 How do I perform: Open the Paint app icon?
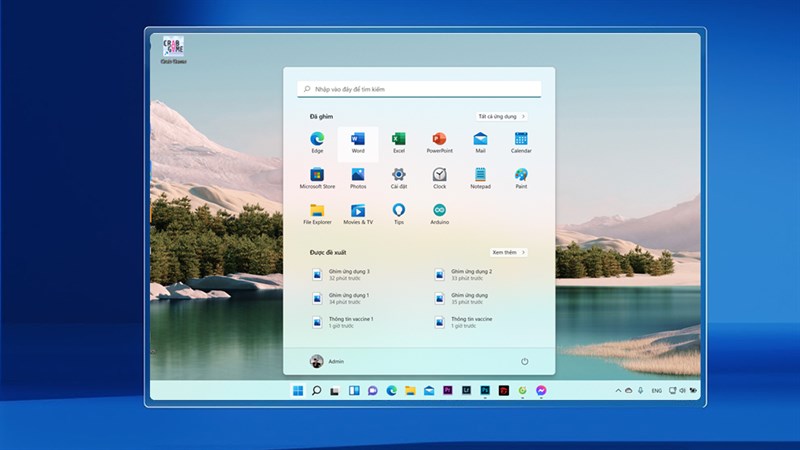pyautogui.click(x=521, y=179)
